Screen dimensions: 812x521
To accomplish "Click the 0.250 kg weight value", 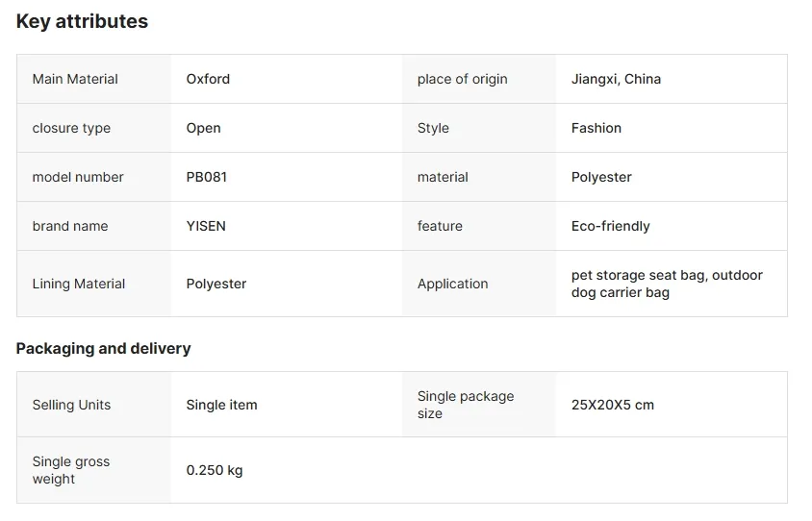I will click(214, 470).
